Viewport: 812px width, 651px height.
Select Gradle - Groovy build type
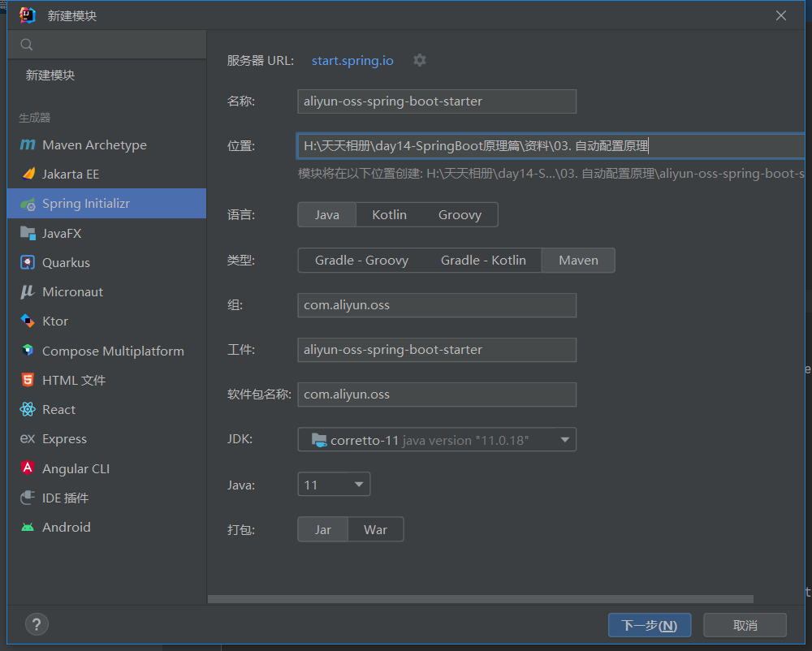click(x=362, y=260)
